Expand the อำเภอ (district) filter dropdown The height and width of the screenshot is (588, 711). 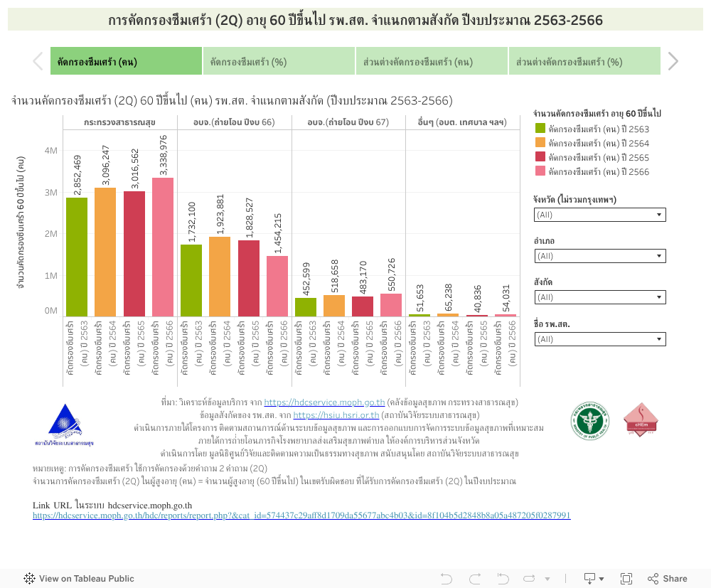[599, 256]
